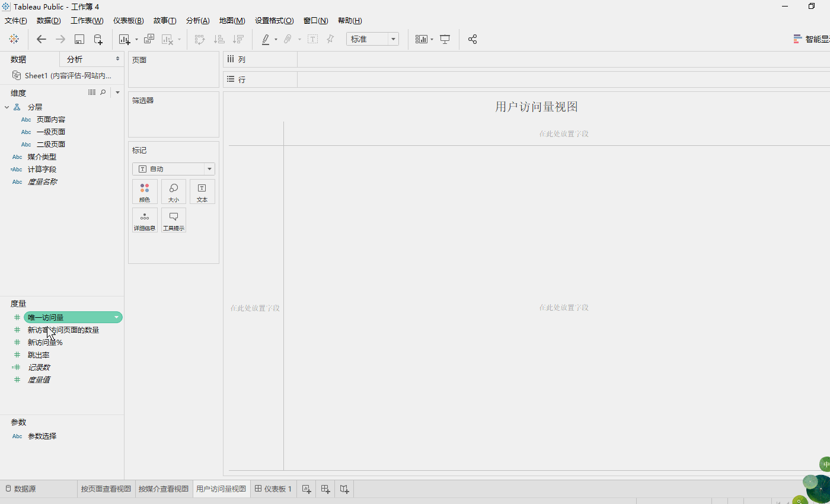Select the 计算字段 field

(x=42, y=170)
